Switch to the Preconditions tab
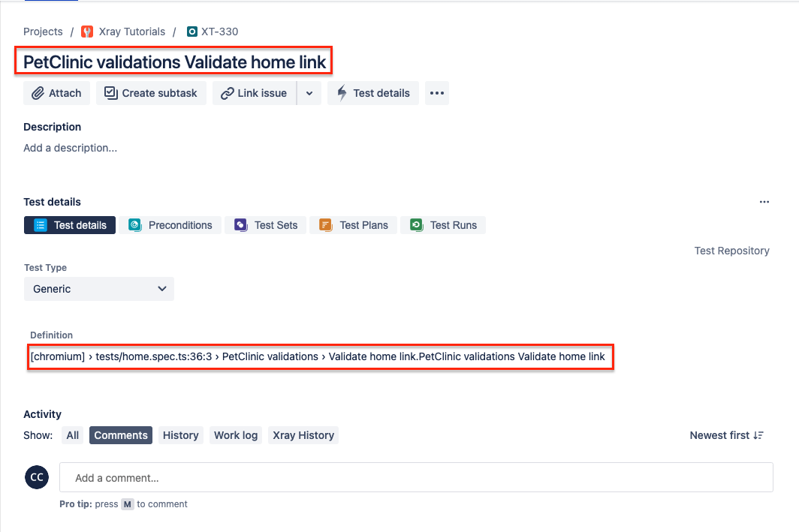The width and height of the screenshot is (799, 532). click(170, 225)
